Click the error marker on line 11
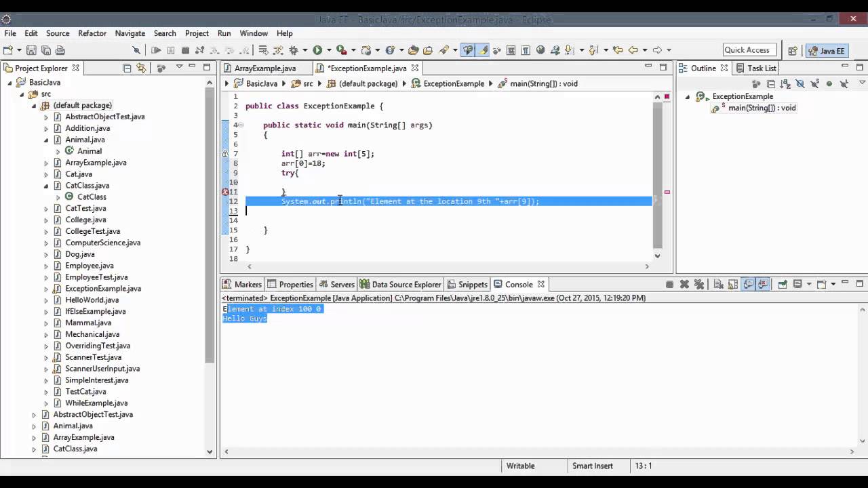This screenshot has height=488, width=868. click(225, 192)
